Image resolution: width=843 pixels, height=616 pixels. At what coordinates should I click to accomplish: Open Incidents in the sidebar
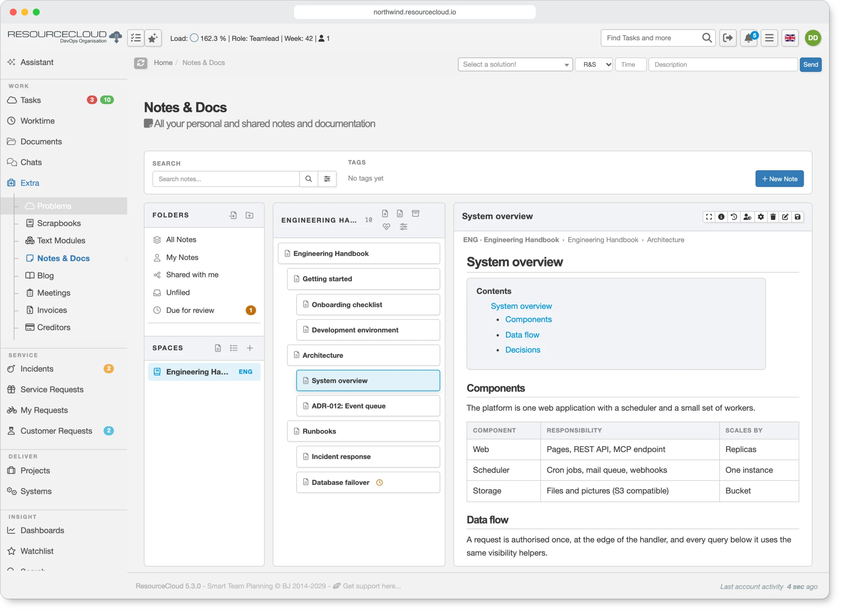point(37,369)
